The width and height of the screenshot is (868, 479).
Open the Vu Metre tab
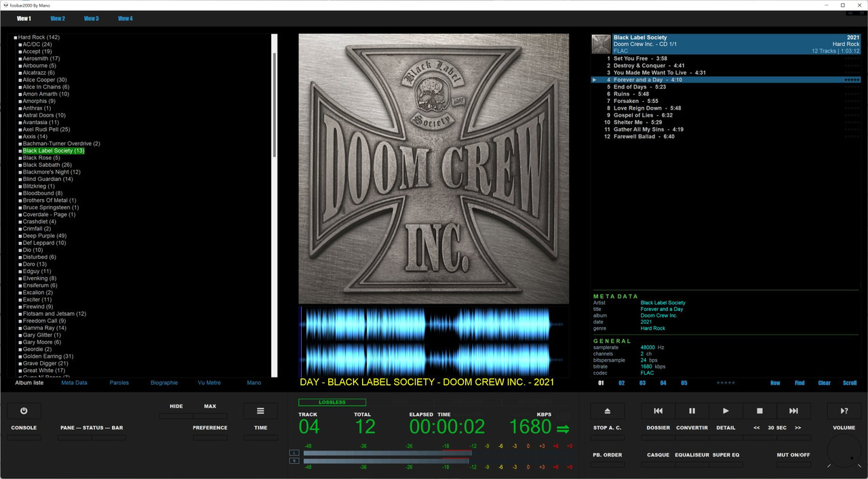point(209,383)
